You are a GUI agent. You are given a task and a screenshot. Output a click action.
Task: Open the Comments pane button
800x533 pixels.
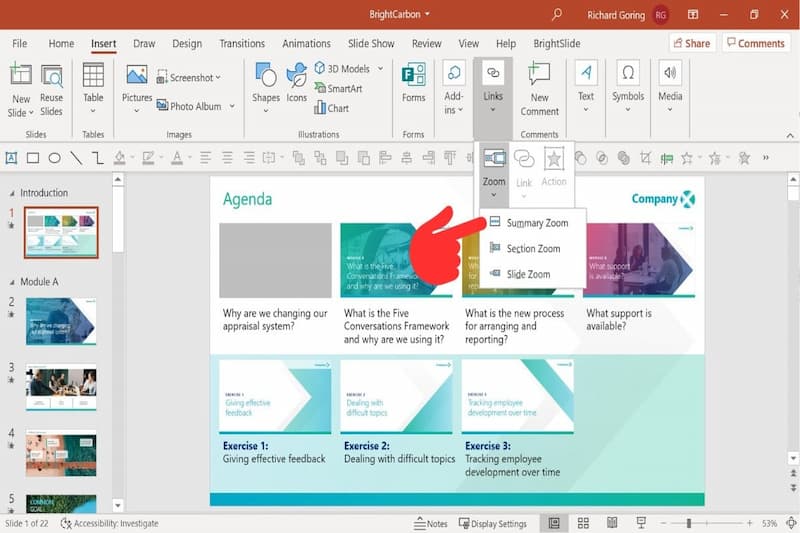click(x=755, y=43)
